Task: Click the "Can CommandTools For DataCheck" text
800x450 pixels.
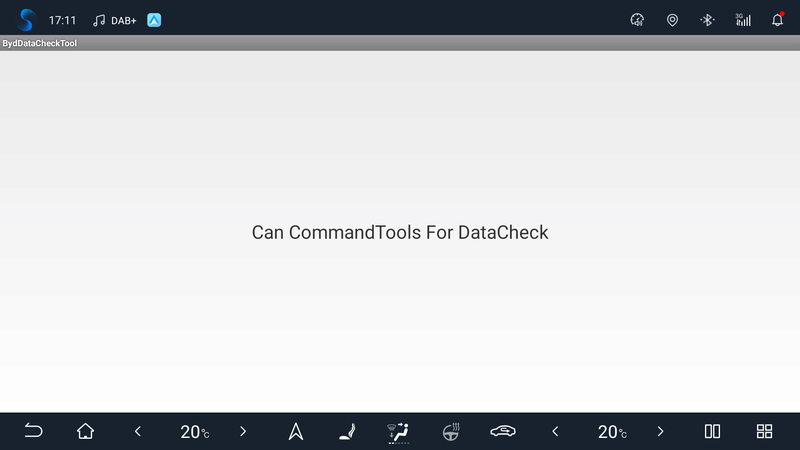Action: [x=400, y=232]
